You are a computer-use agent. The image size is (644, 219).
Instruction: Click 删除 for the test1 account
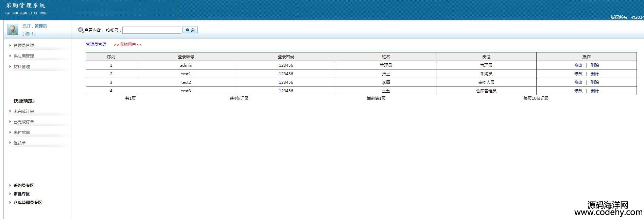point(595,74)
